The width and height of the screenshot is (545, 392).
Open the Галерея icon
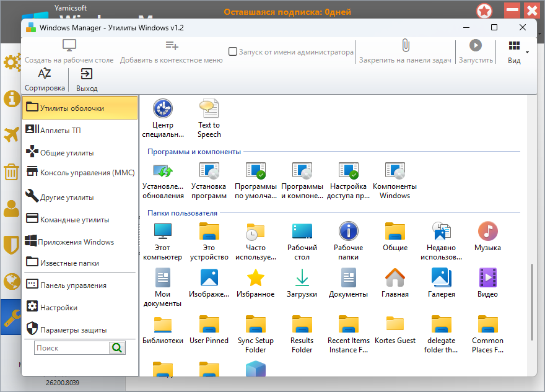pyautogui.click(x=441, y=278)
